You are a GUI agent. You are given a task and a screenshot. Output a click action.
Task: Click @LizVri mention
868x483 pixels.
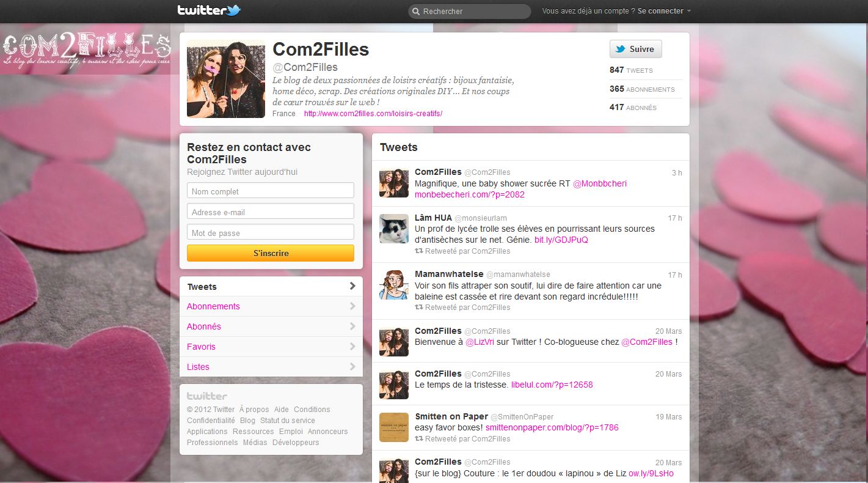480,342
